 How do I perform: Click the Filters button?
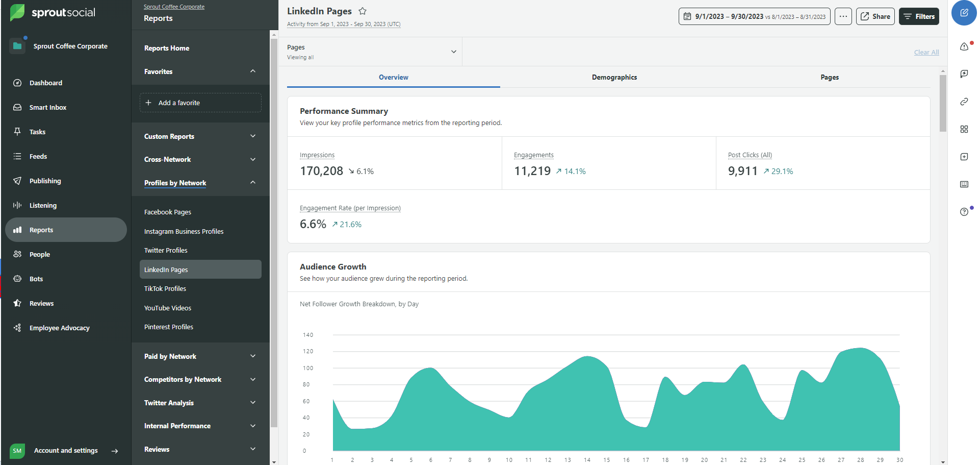tap(919, 16)
